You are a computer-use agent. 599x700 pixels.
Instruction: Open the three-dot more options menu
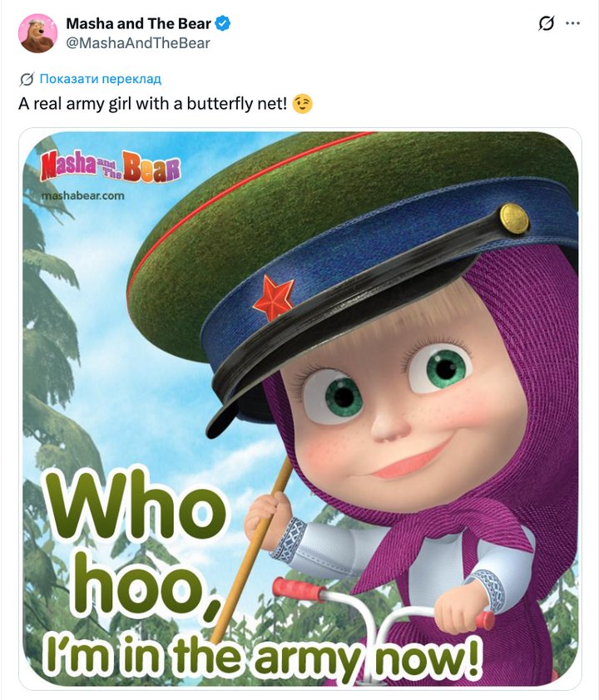tap(572, 23)
